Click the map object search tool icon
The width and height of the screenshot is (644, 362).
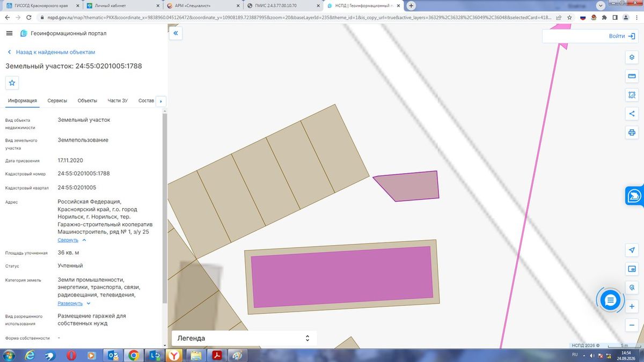[x=632, y=287]
